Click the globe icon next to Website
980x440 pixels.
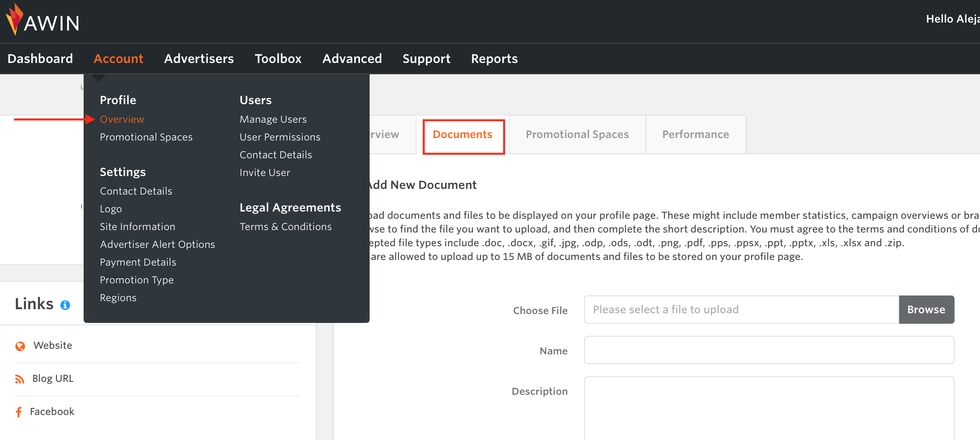[20, 346]
